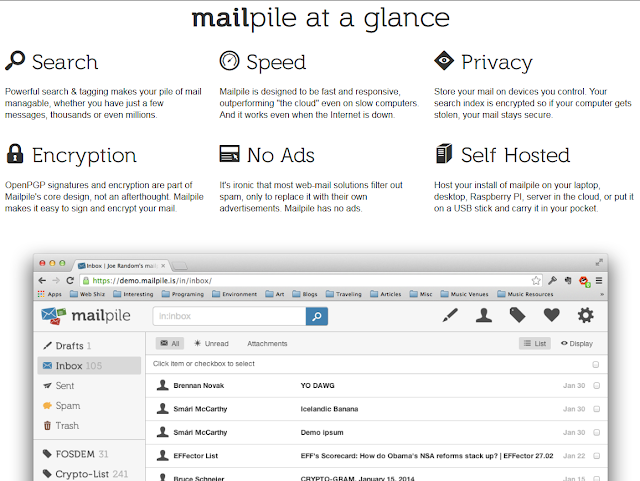Bookmark the page with the star icon
The width and height of the screenshot is (640, 481).
coord(536,281)
